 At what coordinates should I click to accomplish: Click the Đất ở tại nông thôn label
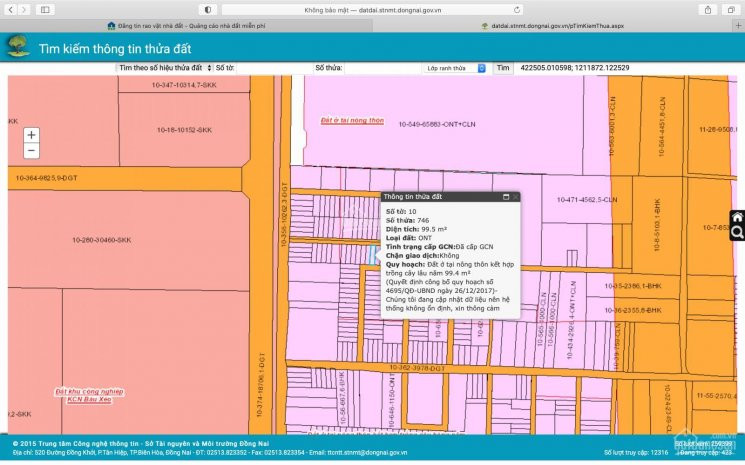pos(352,120)
